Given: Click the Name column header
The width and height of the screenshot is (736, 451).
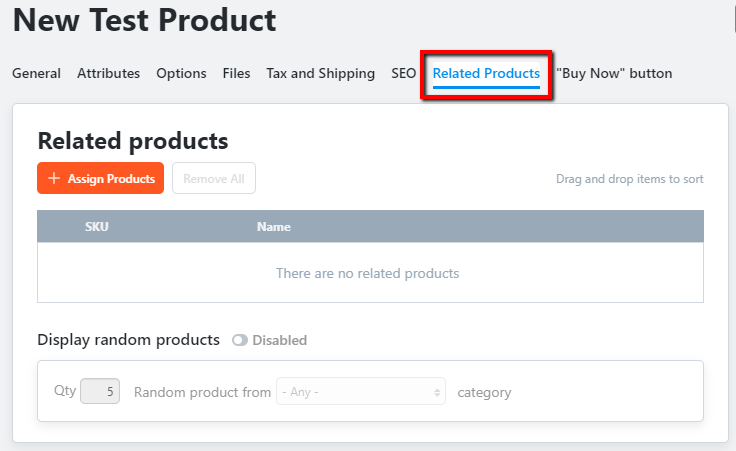Looking at the screenshot, I should (274, 227).
